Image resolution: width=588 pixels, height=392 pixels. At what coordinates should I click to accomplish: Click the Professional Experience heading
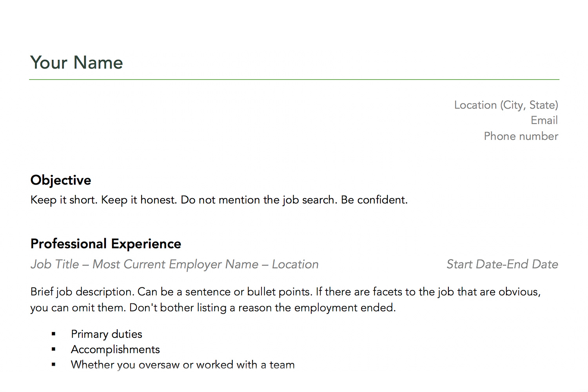[106, 244]
